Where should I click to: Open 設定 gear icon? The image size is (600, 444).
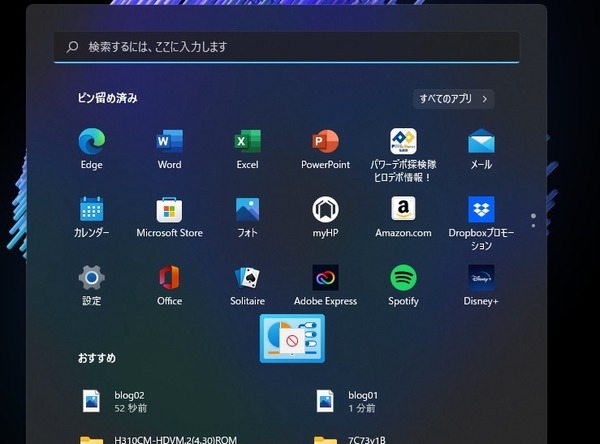click(91, 285)
